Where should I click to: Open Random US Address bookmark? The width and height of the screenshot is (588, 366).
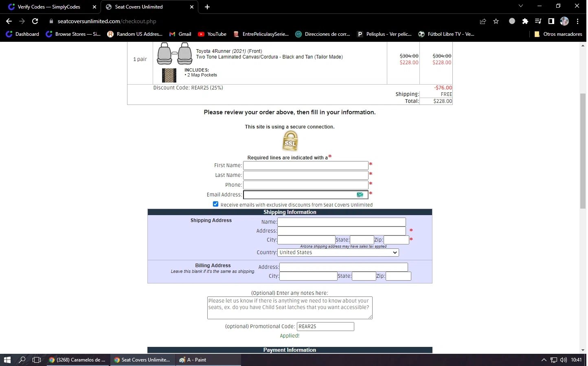(x=135, y=34)
